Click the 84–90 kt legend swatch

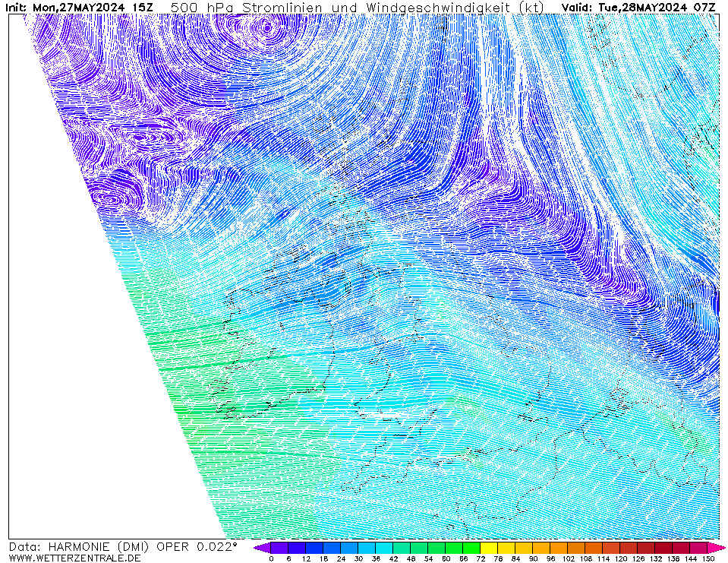525,548
